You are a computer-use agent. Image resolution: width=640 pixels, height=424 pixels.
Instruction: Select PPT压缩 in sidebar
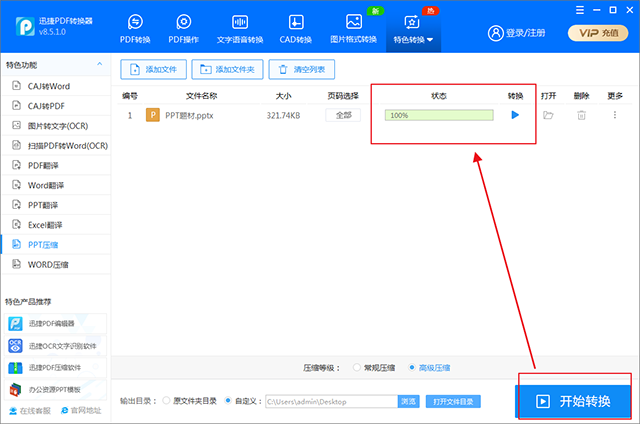(56, 244)
